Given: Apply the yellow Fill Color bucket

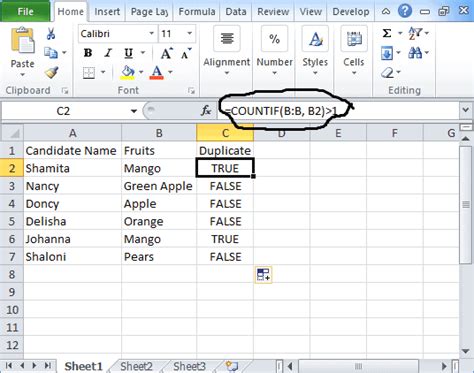Looking at the screenshot, I should (128, 72).
